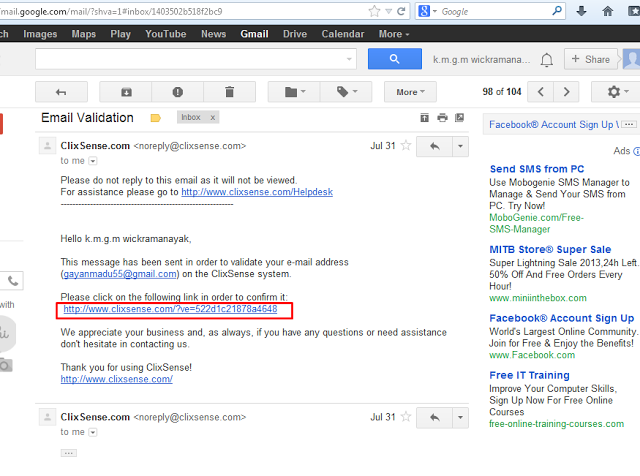
Task: Open more options on first message
Action: pos(460,146)
